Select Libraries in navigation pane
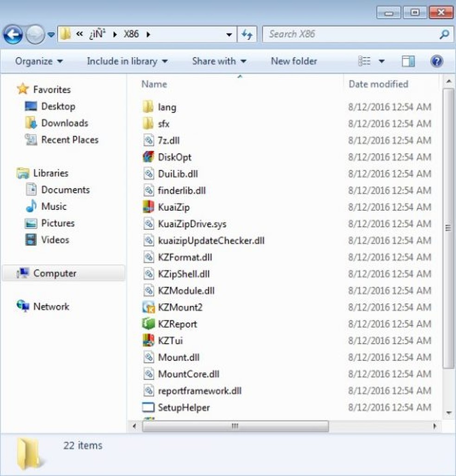The height and width of the screenshot is (476, 456). (51, 173)
